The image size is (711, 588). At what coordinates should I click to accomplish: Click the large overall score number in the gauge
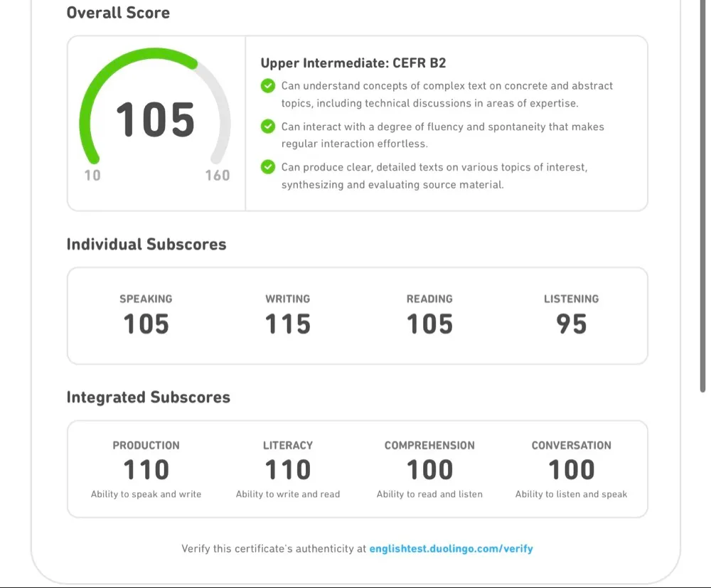pyautogui.click(x=155, y=119)
